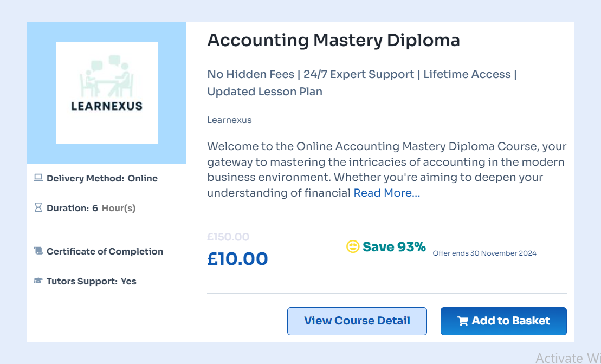Click the Learnexus provider name

[229, 120]
